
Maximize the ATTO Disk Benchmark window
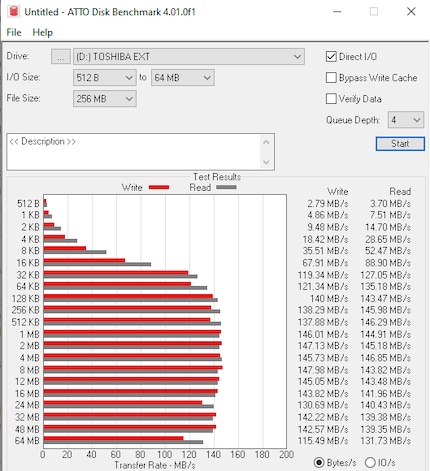tap(374, 12)
